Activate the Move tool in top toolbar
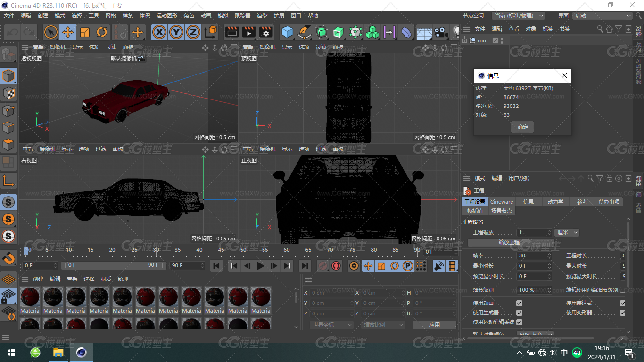Viewport: 644px width, 362px height. pos(68,32)
